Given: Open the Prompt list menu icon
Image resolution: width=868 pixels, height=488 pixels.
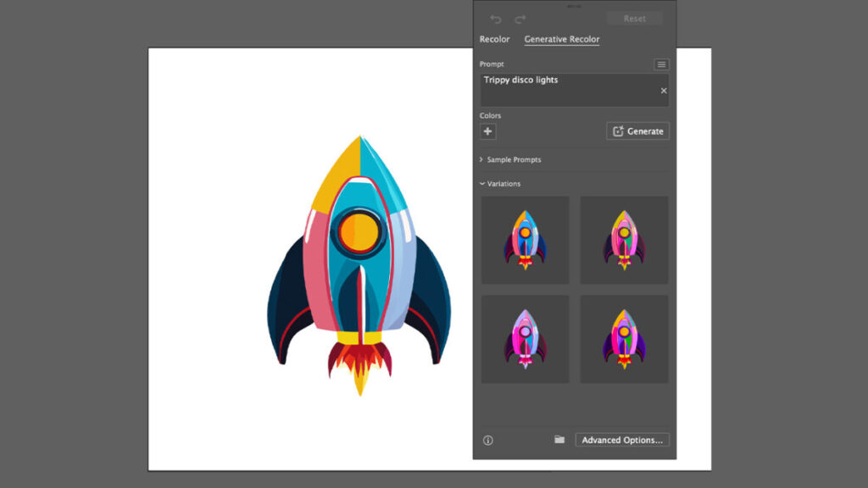Looking at the screenshot, I should pyautogui.click(x=662, y=64).
